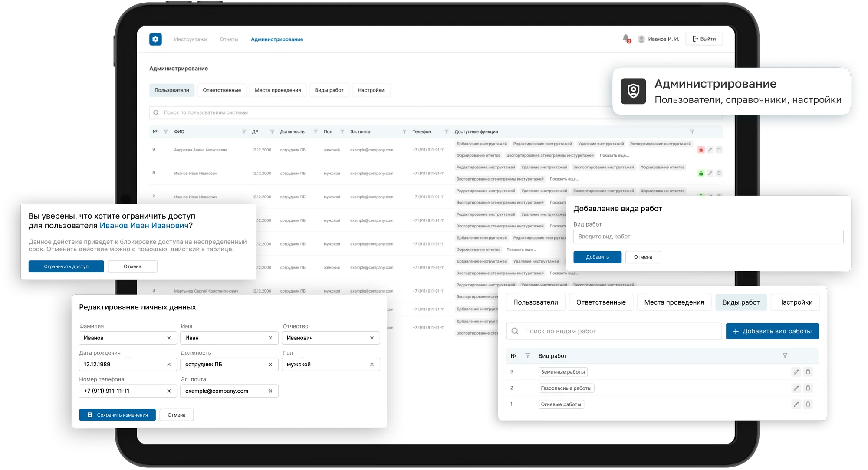The height and width of the screenshot is (470, 868).
Task: Cancel the add work type dialog
Action: tap(643, 257)
